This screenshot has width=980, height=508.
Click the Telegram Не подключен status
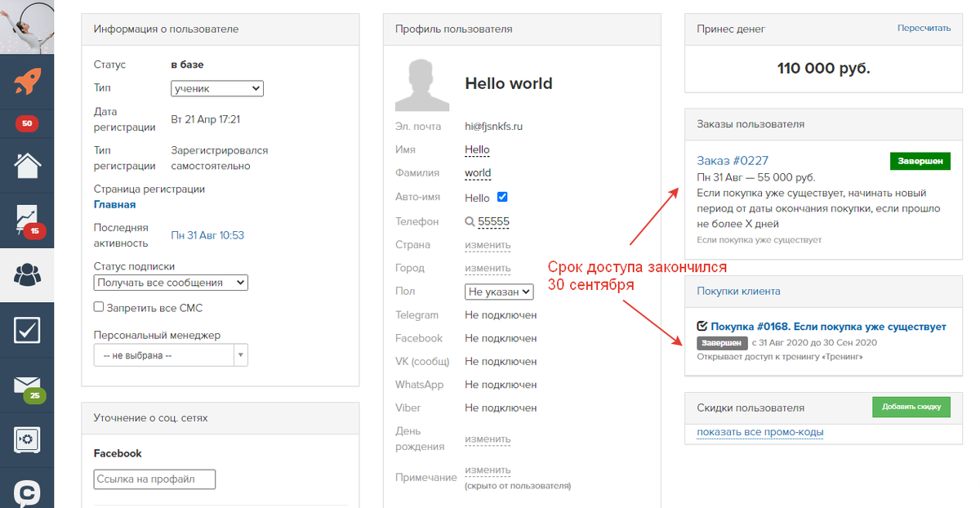501,315
